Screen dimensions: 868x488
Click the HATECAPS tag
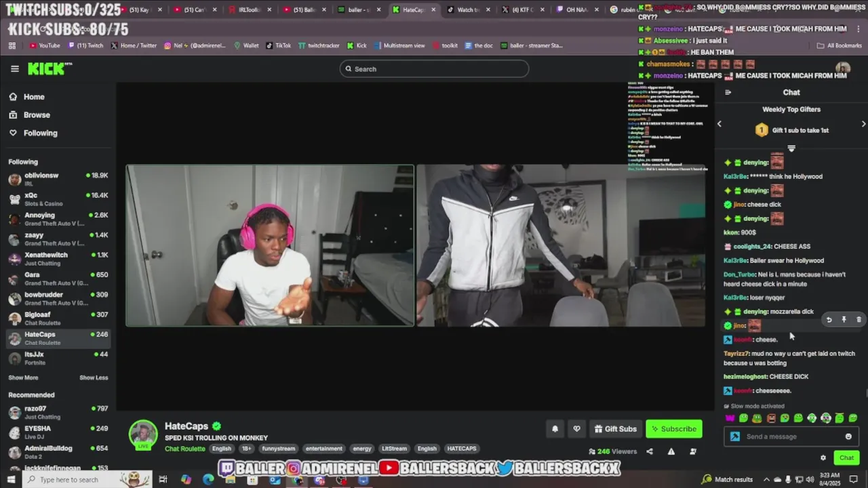point(462,449)
